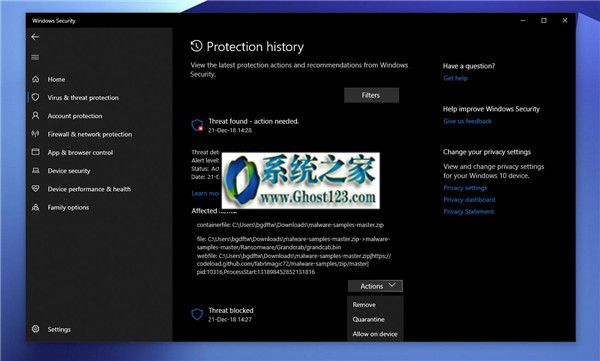Click the Get help link
The width and height of the screenshot is (600, 361).
pyautogui.click(x=455, y=78)
